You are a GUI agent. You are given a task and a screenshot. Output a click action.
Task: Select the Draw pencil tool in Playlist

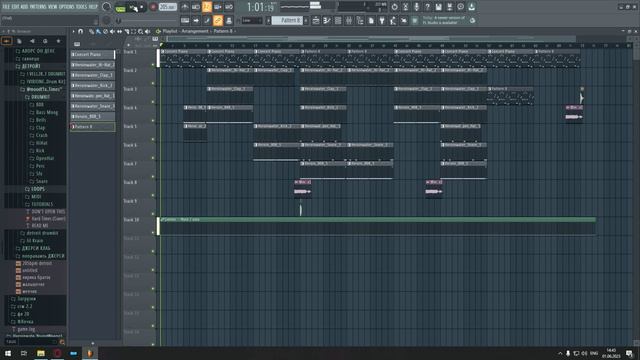91,31
